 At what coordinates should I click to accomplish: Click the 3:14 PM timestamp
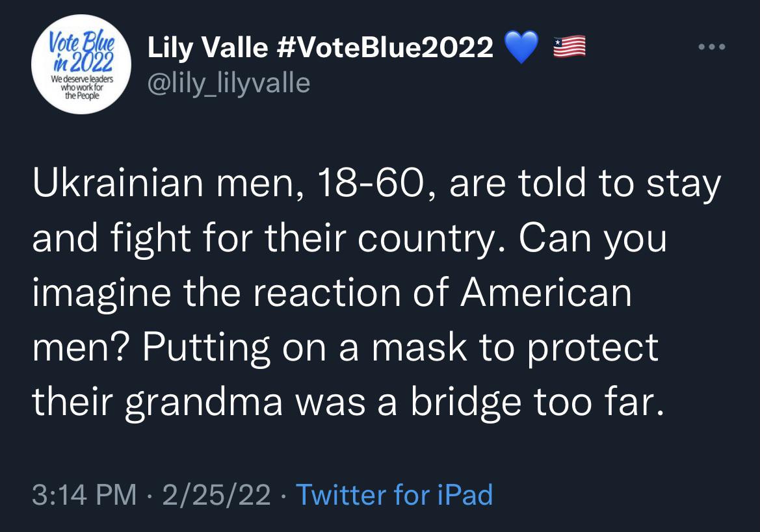point(85,495)
